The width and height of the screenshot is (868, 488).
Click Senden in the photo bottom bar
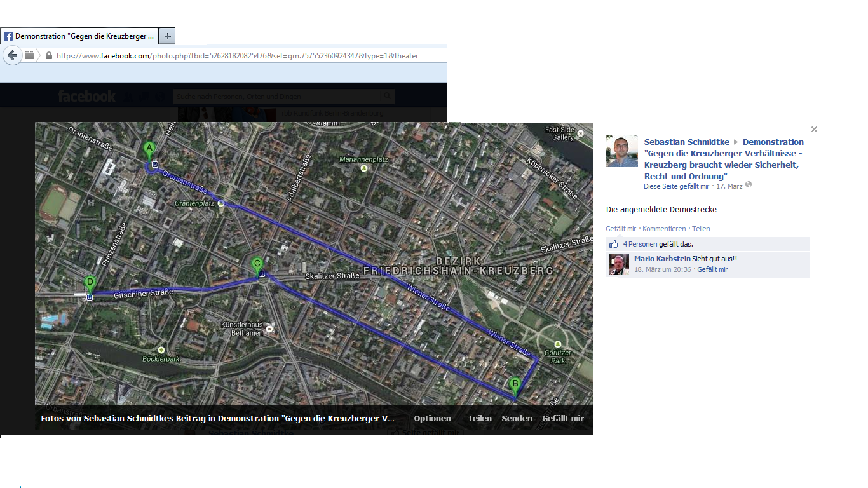(x=517, y=419)
